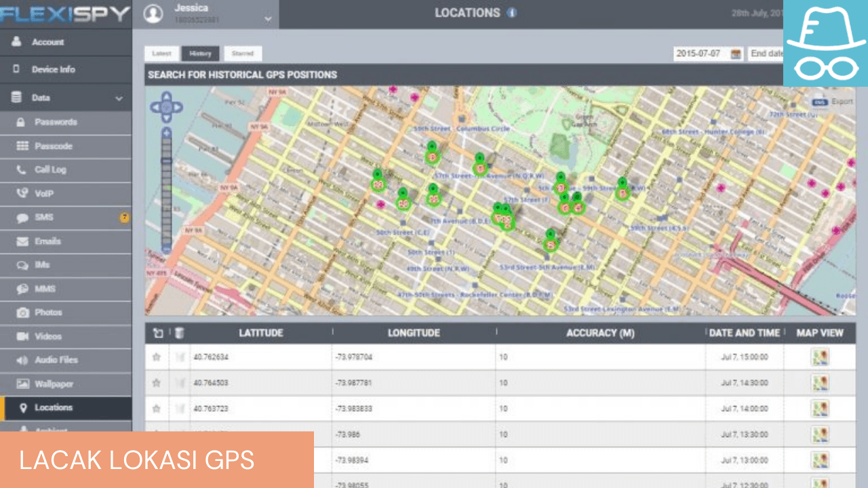Click the map zoom in plus button

pos(167,134)
